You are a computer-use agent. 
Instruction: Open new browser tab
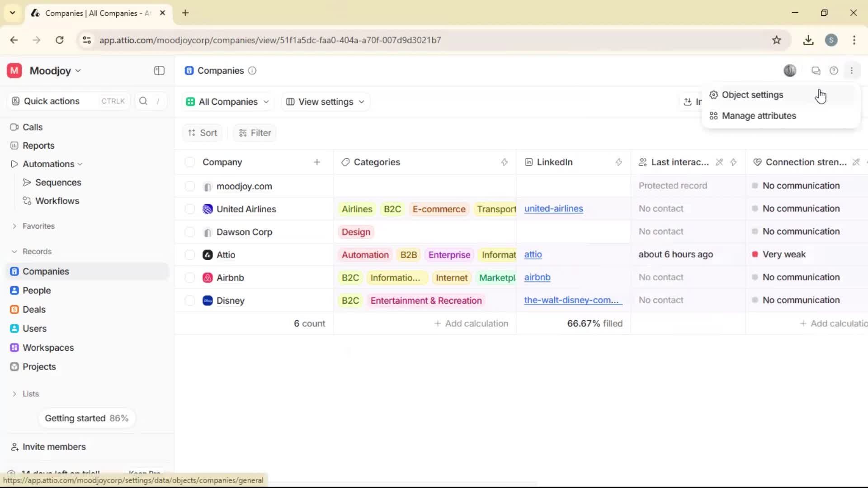point(185,13)
